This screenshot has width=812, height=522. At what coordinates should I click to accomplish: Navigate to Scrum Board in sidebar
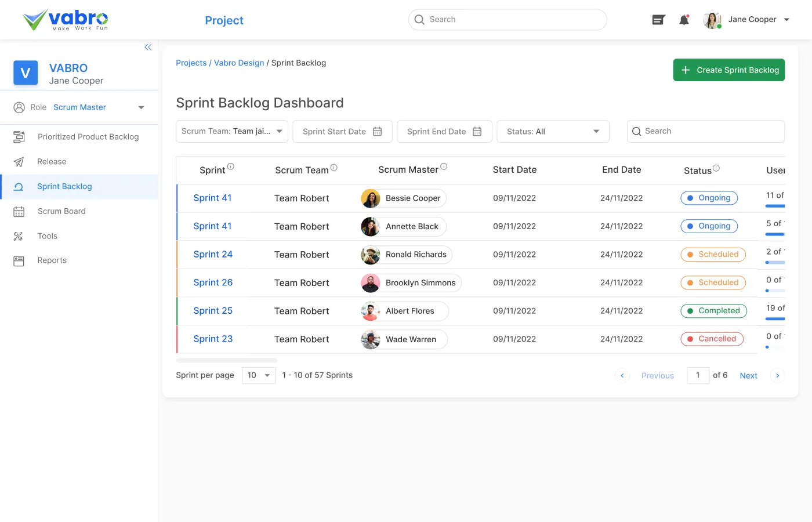point(61,212)
